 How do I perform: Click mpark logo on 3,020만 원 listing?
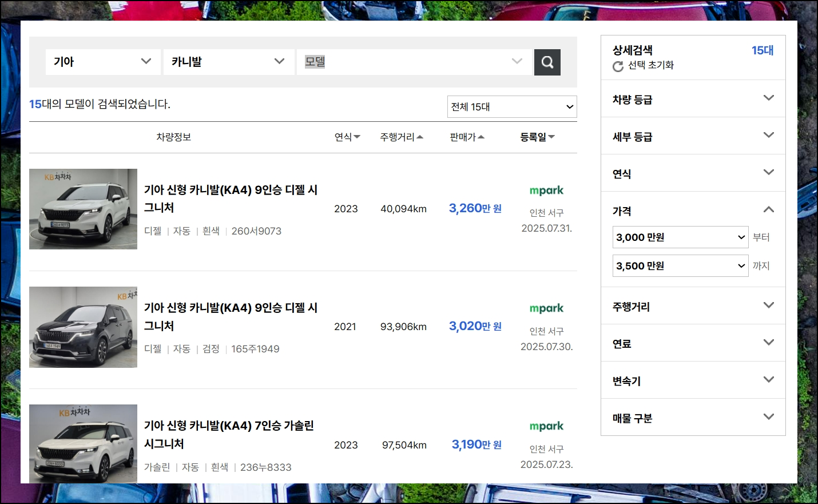click(546, 308)
